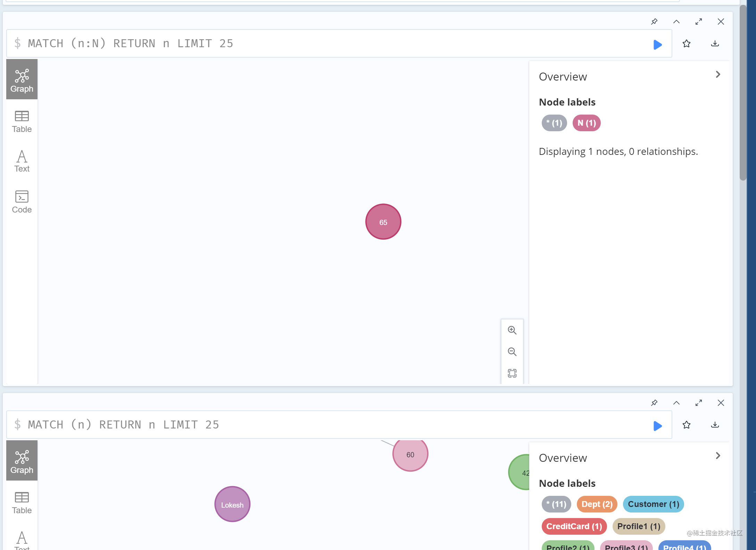This screenshot has width=756, height=550.
Task: Switch to Text view in first frame
Action: [22, 161]
